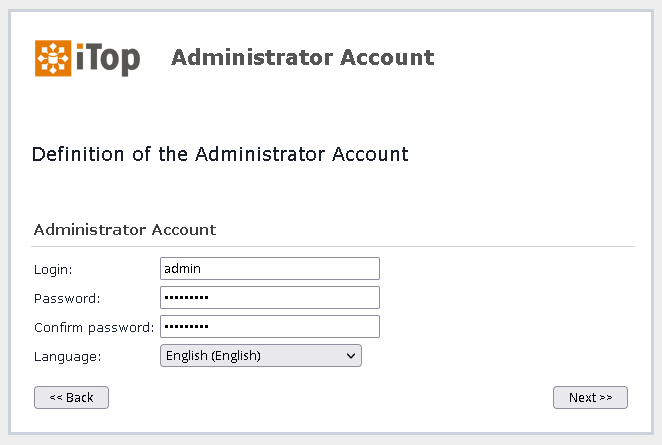
Task: Click the horizontal separator under section legend
Action: point(333,246)
